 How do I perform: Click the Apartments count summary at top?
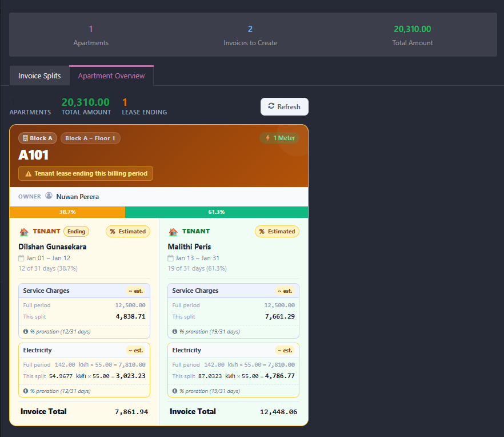pos(91,35)
